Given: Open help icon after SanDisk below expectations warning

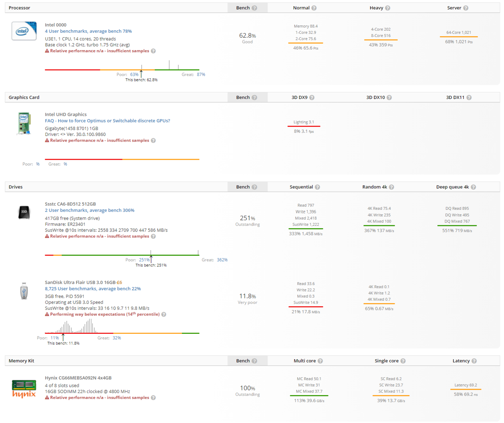Looking at the screenshot, I should point(164,314).
